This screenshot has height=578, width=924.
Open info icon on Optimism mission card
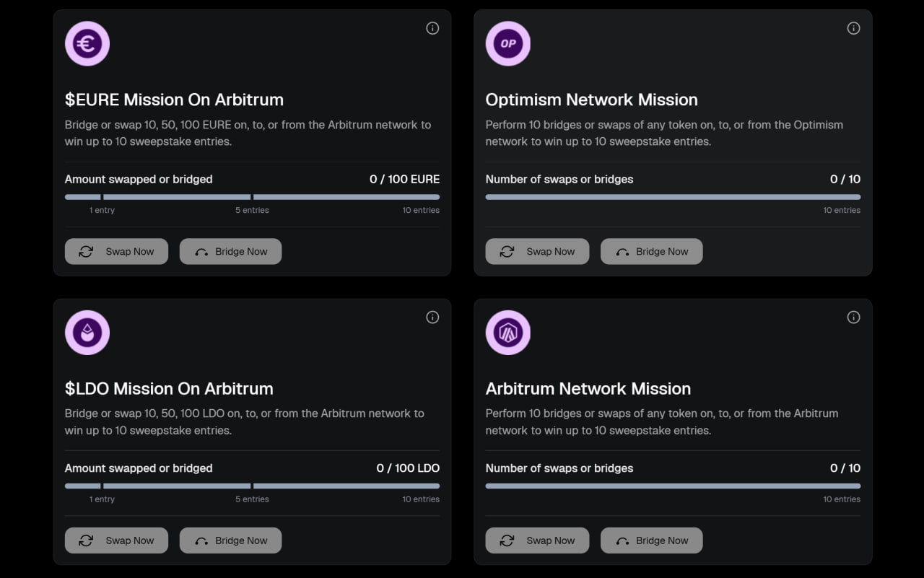pyautogui.click(x=853, y=28)
